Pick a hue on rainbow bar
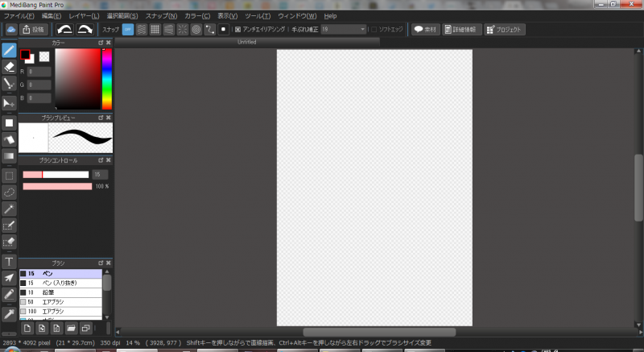This screenshot has height=352, width=644. pos(107,79)
